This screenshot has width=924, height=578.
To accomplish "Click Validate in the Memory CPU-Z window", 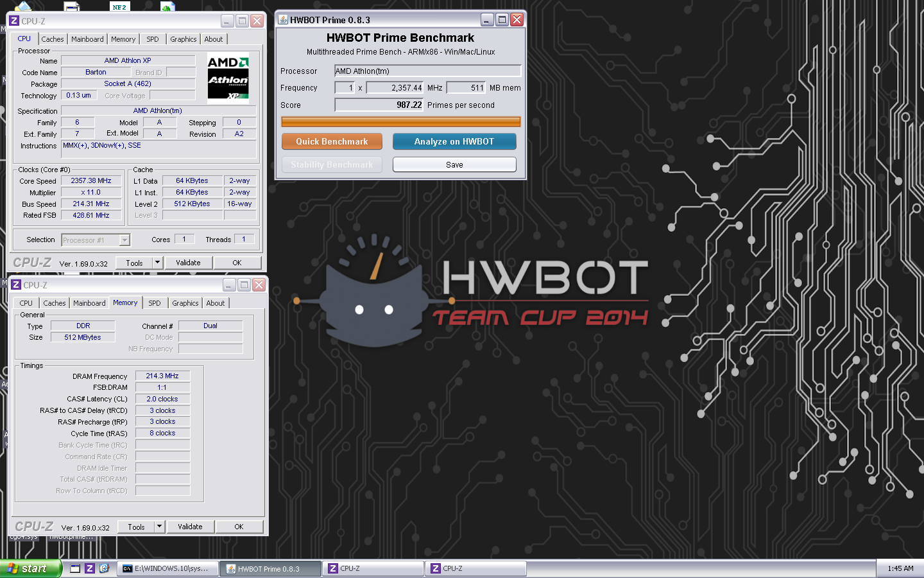I will [190, 527].
